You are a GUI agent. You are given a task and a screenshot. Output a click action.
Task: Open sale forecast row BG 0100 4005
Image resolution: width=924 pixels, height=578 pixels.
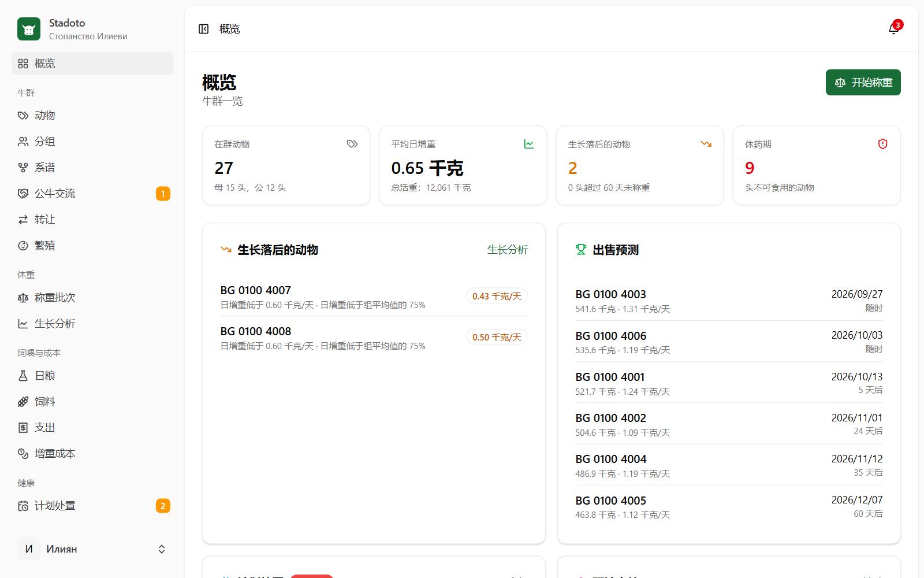729,507
